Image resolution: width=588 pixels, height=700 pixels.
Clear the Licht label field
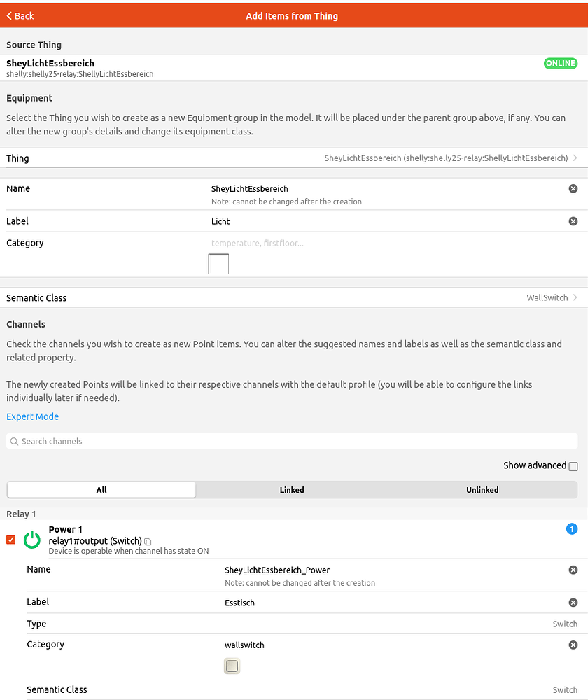573,221
